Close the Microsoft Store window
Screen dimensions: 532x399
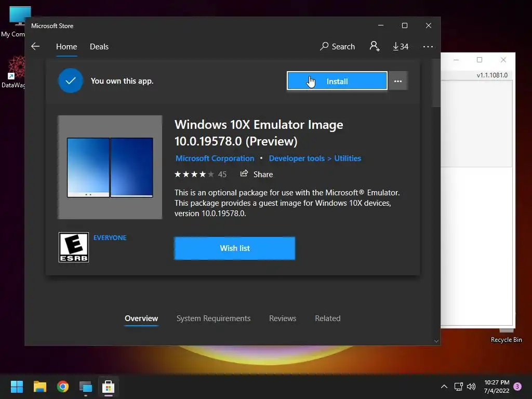(429, 25)
